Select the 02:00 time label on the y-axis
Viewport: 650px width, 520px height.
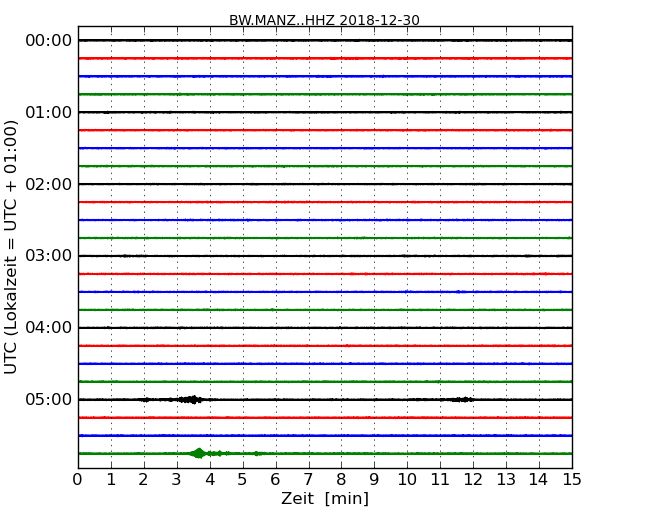(x=48, y=184)
